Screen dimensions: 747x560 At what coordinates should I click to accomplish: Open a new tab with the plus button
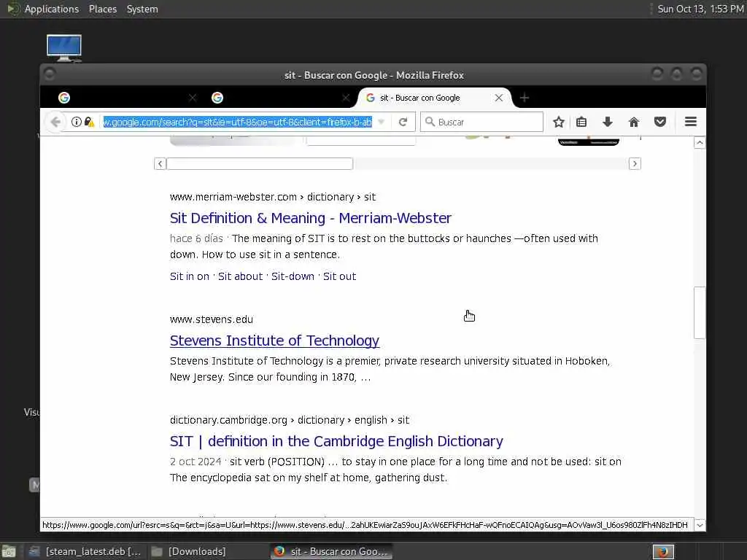tap(525, 98)
